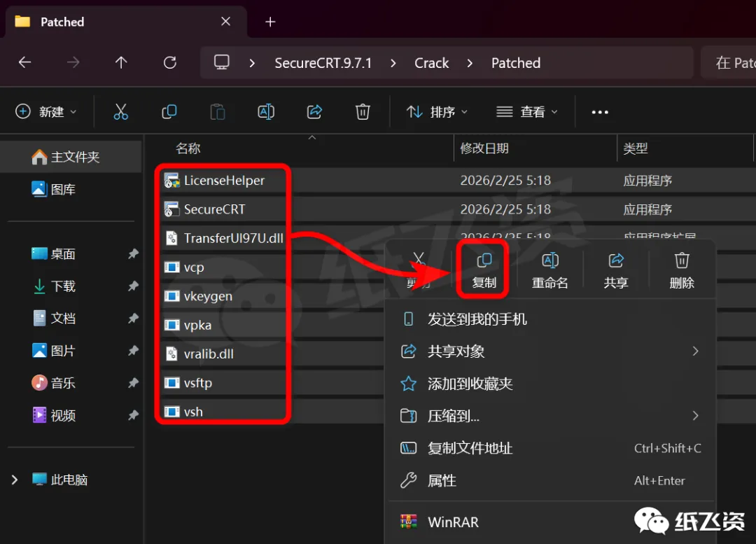
Task: Unpin 下载 using its pin icon
Action: [x=133, y=286]
